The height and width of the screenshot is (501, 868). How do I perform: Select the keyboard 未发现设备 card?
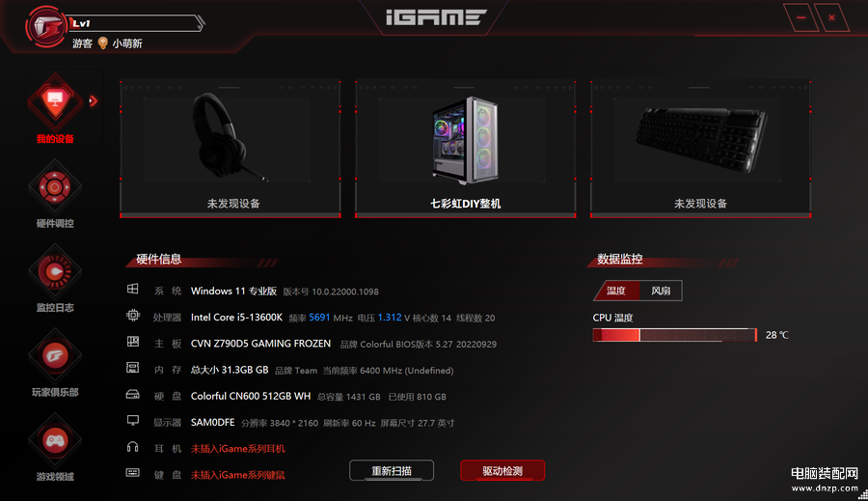[x=701, y=150]
